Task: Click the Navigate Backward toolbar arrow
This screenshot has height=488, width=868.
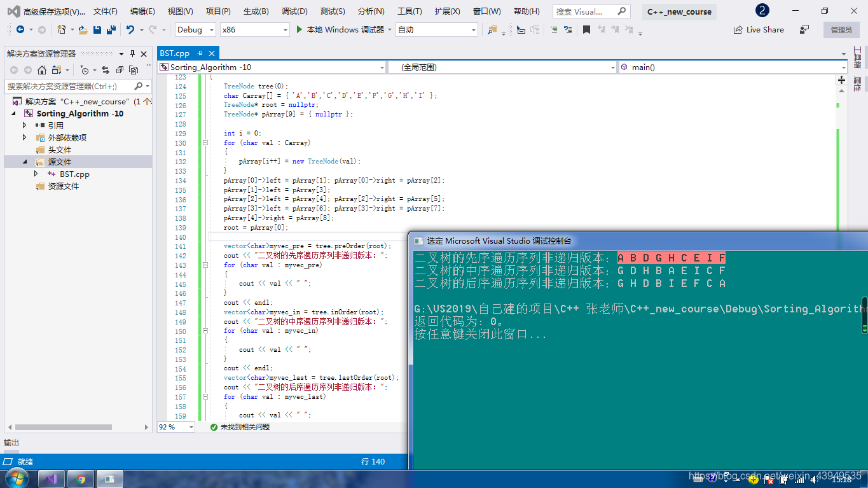Action: tap(20, 29)
